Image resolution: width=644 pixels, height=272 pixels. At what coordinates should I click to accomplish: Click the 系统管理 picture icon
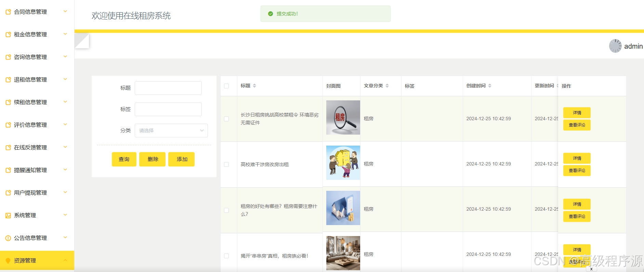pos(8,215)
